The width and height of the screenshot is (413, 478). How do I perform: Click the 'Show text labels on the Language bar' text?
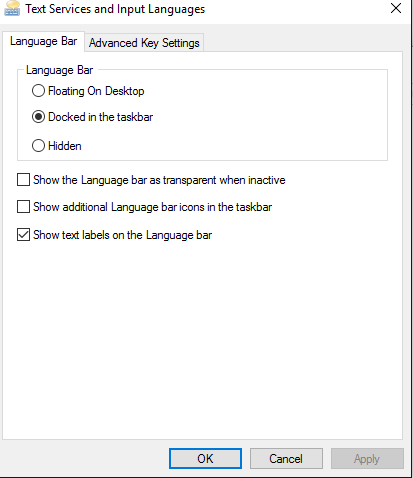pos(123,235)
